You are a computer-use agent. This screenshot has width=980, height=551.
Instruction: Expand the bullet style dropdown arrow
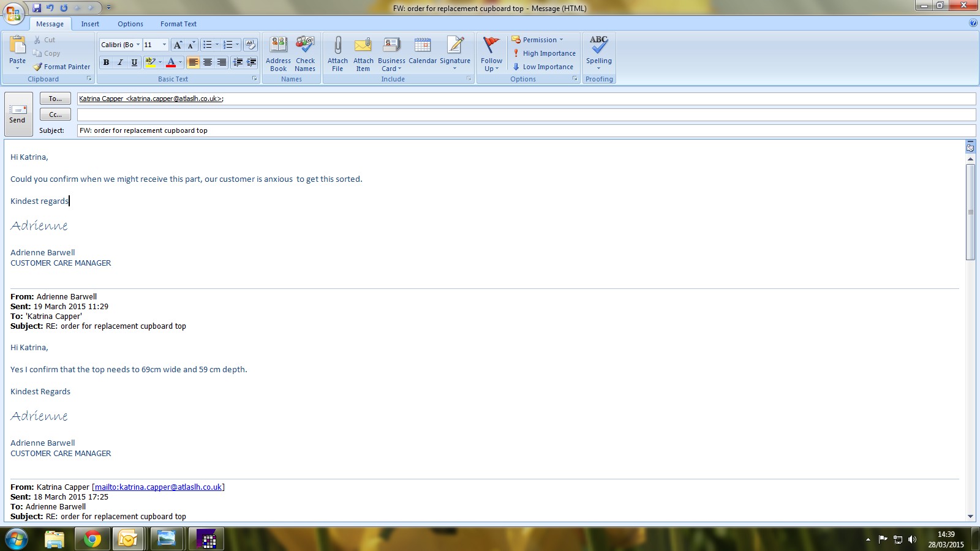217,45
